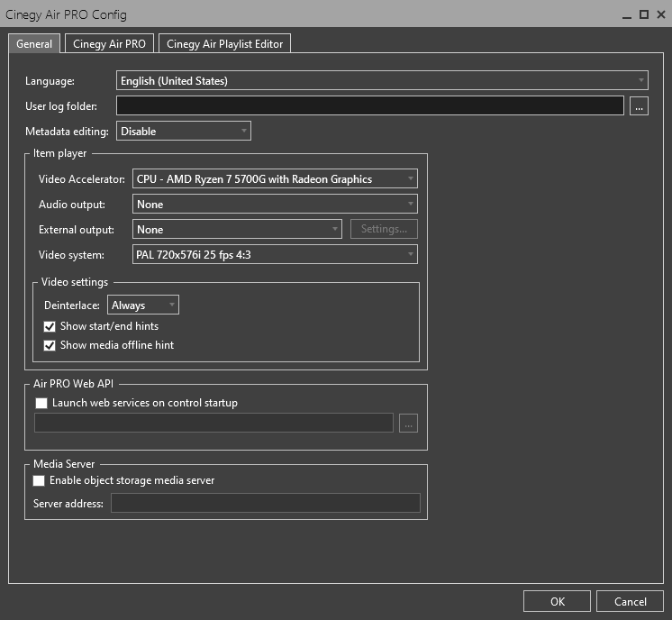Enable Launch web services on control startup
The width and height of the screenshot is (672, 620).
pyautogui.click(x=41, y=403)
